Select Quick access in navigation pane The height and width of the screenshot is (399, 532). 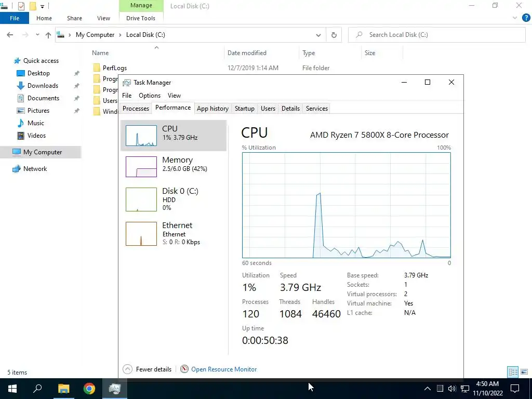tap(41, 61)
